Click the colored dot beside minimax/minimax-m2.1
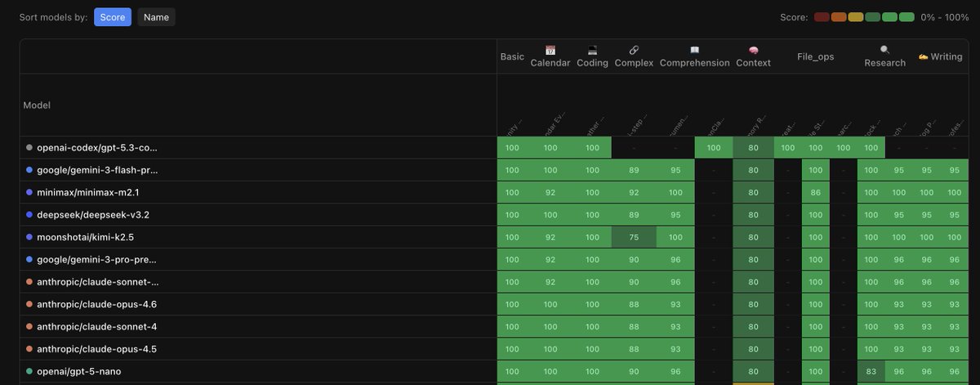The width and height of the screenshot is (980, 385). [x=29, y=192]
